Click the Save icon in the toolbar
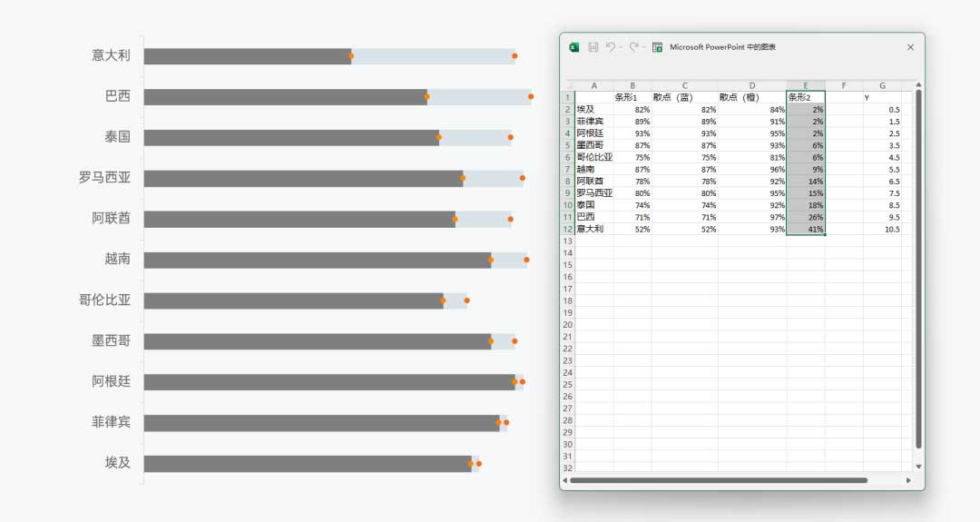 coord(593,47)
